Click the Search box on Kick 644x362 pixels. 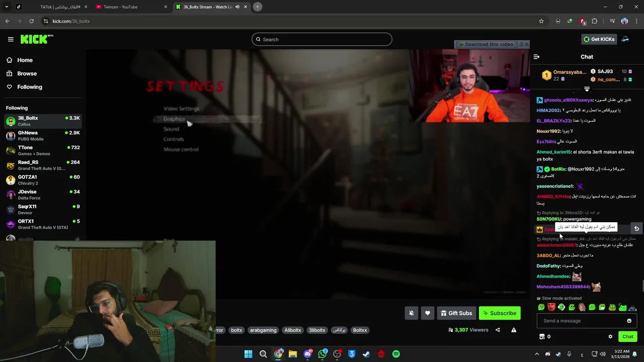pyautogui.click(x=322, y=39)
